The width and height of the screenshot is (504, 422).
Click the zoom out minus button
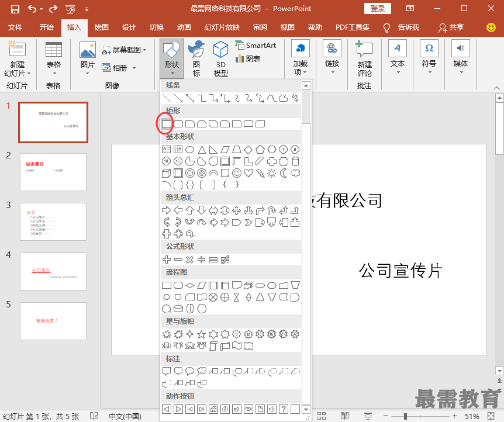click(x=386, y=416)
